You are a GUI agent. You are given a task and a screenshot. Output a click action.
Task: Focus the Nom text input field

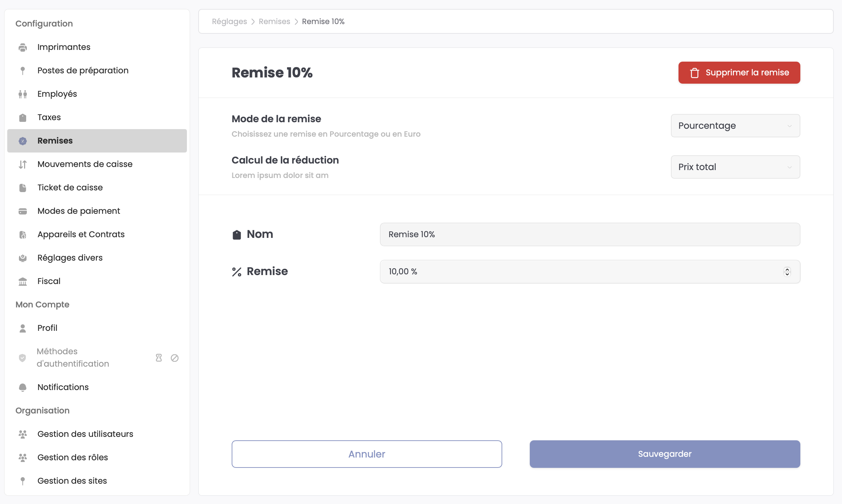pyautogui.click(x=590, y=234)
